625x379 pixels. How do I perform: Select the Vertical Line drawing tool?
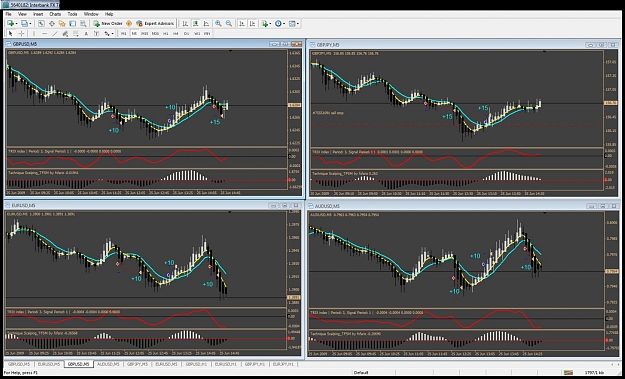34,34
